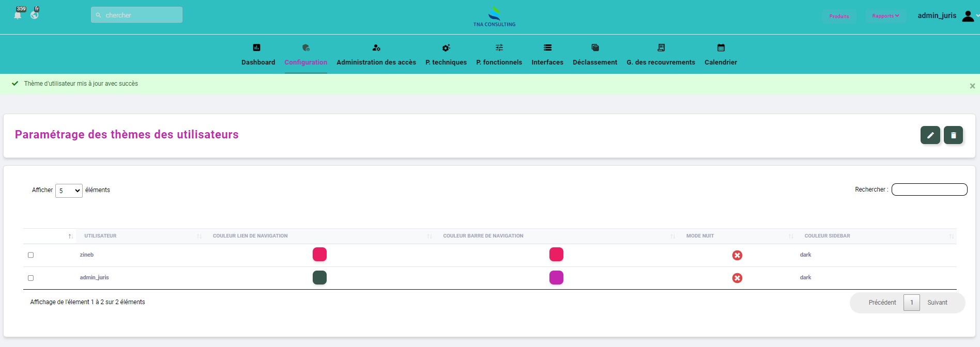Click zineb's navigation link color swatch

pyautogui.click(x=319, y=255)
